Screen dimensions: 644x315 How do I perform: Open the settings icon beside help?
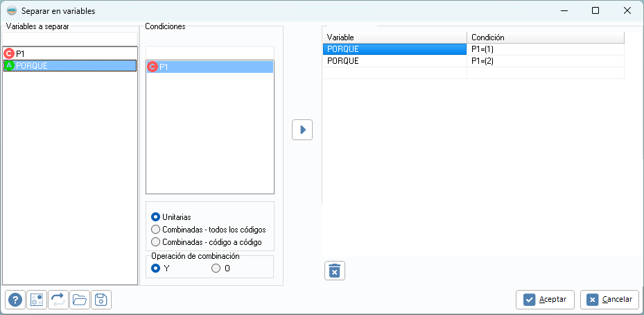[37, 300]
